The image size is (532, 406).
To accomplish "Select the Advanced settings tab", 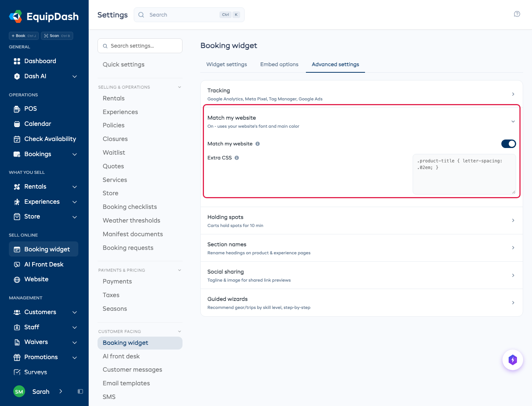I will (335, 64).
